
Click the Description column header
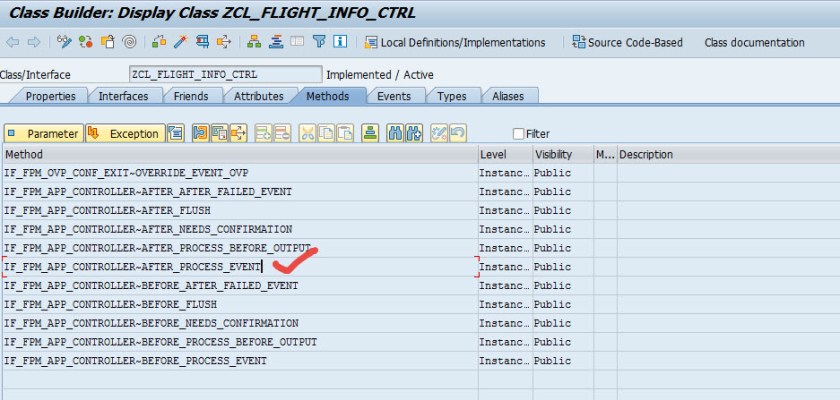tap(729, 155)
